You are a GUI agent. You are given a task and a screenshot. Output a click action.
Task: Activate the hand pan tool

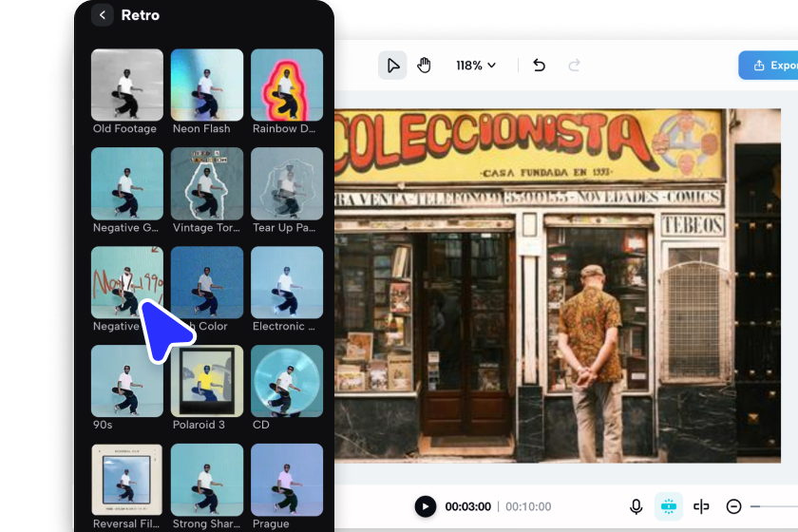[x=424, y=66]
